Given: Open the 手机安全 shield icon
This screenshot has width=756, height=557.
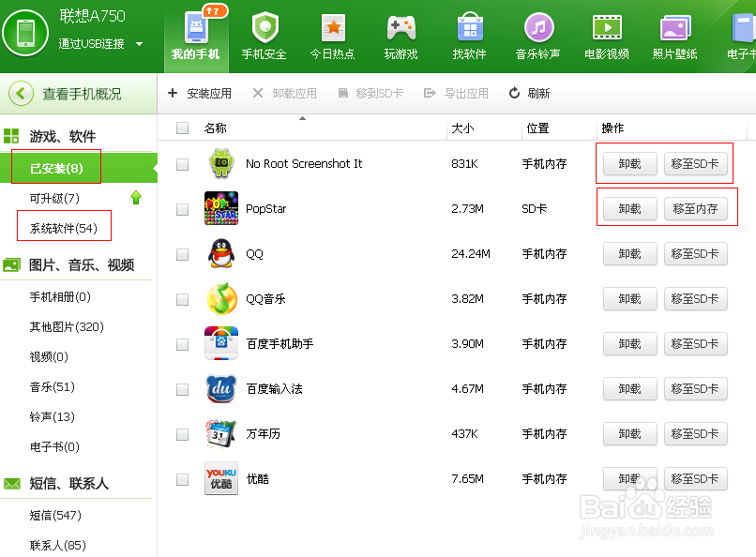Looking at the screenshot, I should (x=265, y=28).
